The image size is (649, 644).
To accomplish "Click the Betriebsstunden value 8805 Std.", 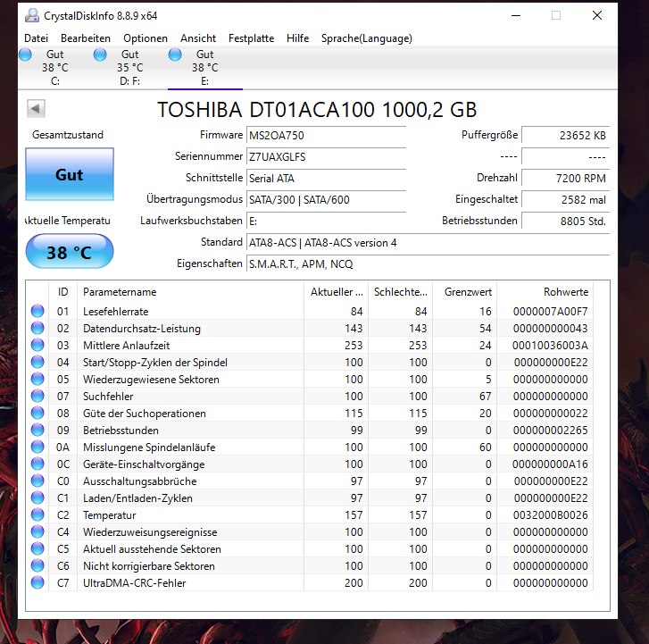I will pos(565,222).
